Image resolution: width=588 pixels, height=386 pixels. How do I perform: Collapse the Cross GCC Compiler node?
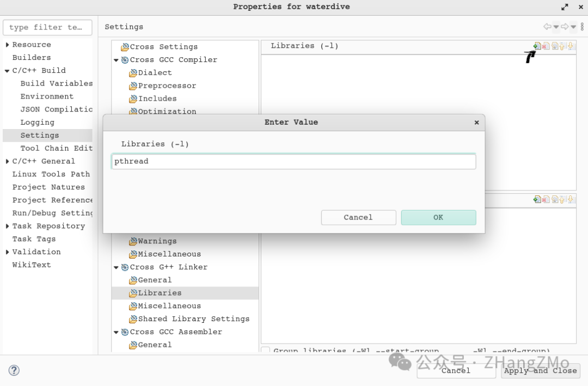117,60
